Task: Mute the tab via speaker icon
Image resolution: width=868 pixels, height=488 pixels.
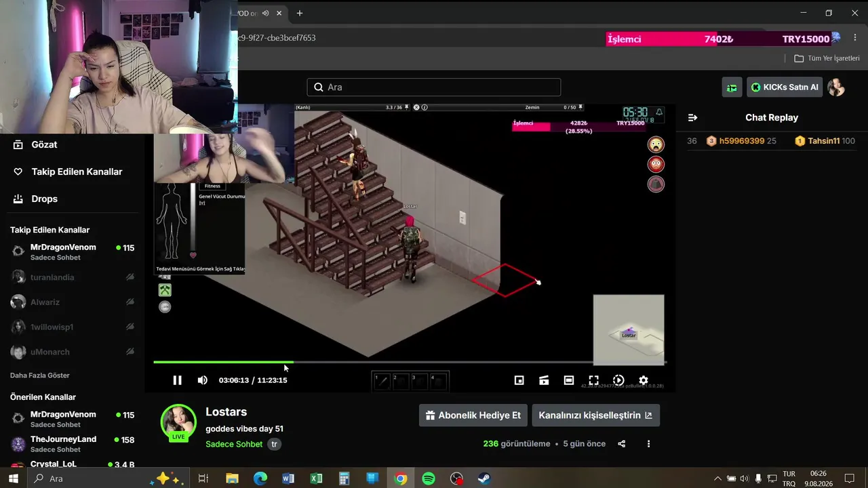Action: pos(266,13)
